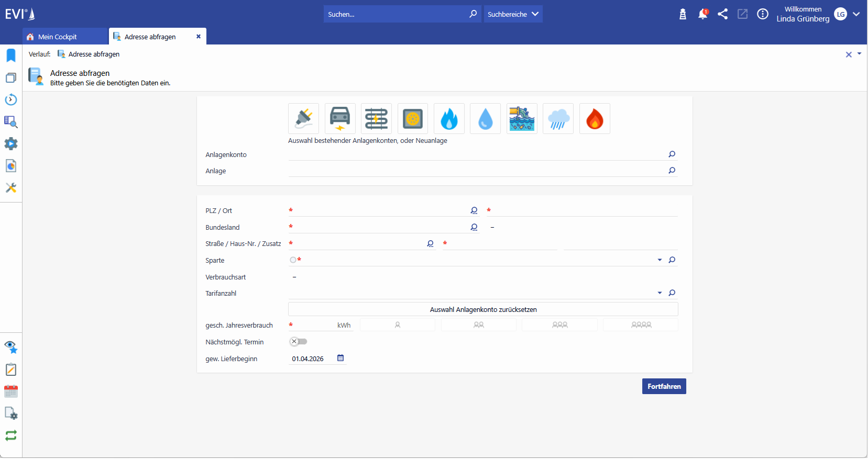868x459 pixels.
Task: Pick the blue gas flame icon
Action: (449, 119)
